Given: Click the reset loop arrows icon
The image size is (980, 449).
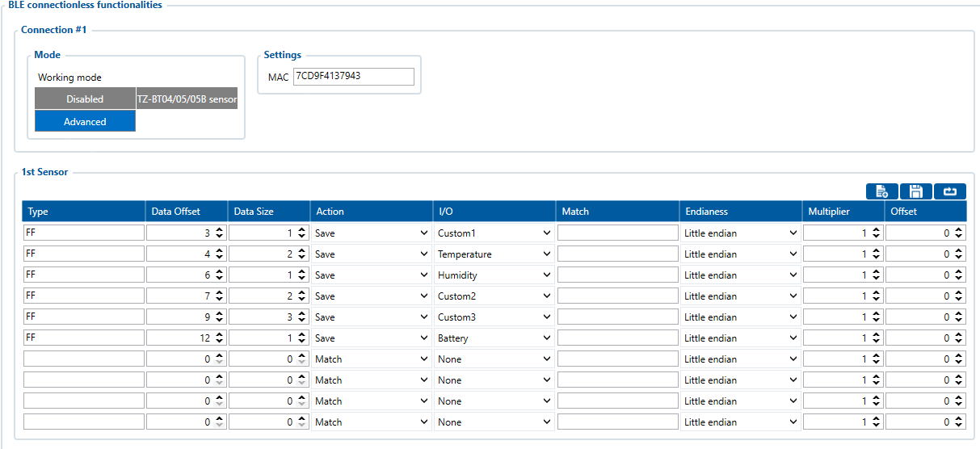Looking at the screenshot, I should tap(949, 191).
